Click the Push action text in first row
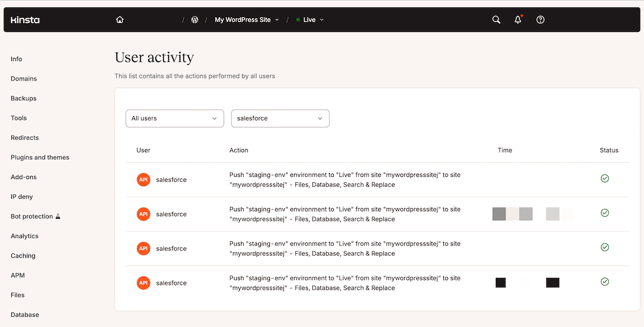Image resolution: width=644 pixels, height=327 pixels. (x=345, y=180)
